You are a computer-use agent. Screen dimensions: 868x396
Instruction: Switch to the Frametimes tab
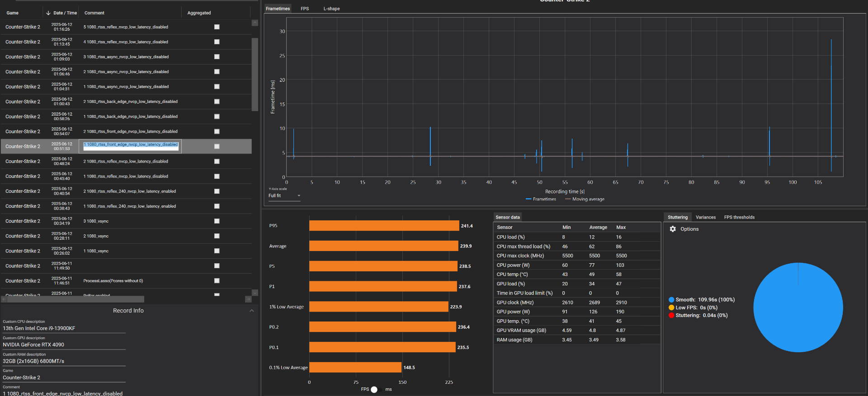(x=278, y=9)
